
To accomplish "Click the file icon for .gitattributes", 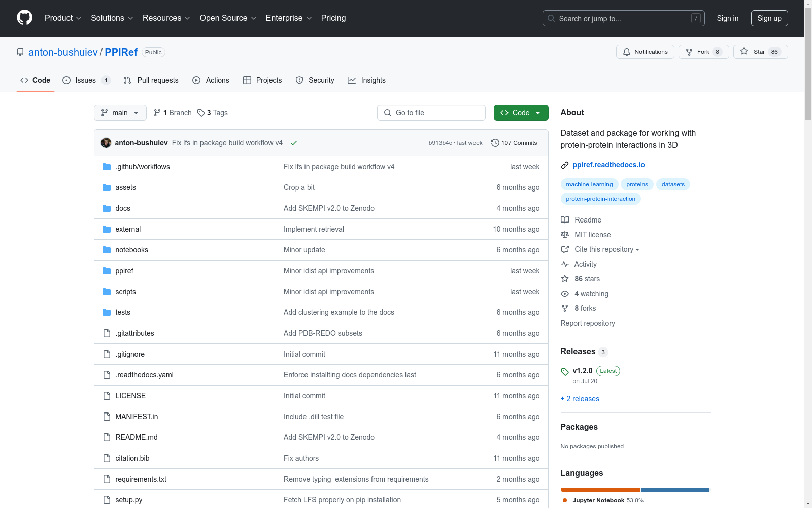I will click(107, 333).
